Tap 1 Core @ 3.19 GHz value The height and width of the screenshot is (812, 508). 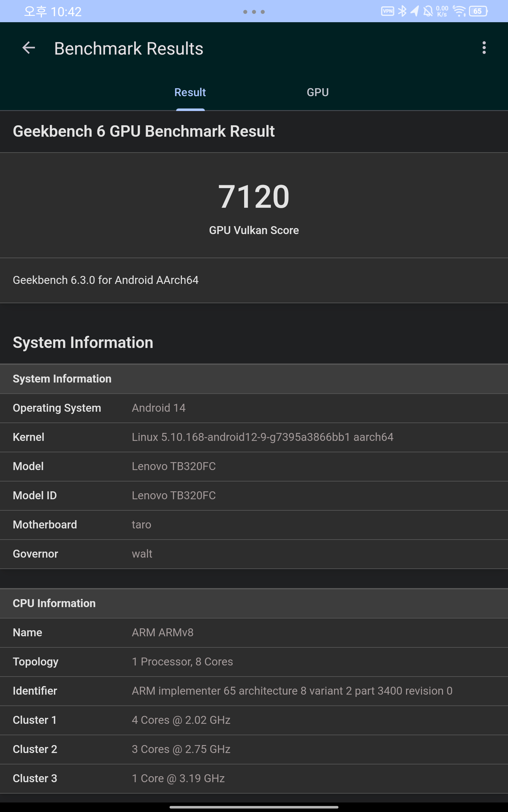(178, 778)
